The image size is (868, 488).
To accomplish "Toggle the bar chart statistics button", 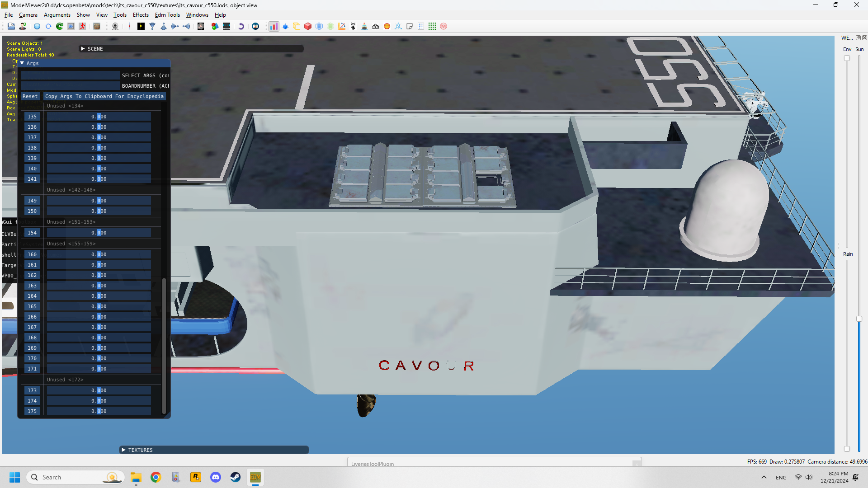I will point(274,26).
